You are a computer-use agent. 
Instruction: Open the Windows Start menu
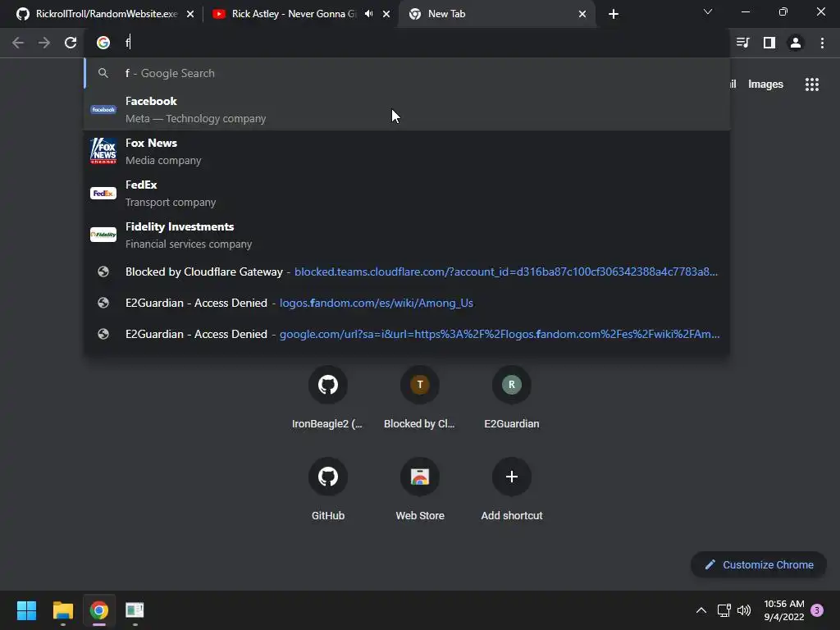click(26, 610)
